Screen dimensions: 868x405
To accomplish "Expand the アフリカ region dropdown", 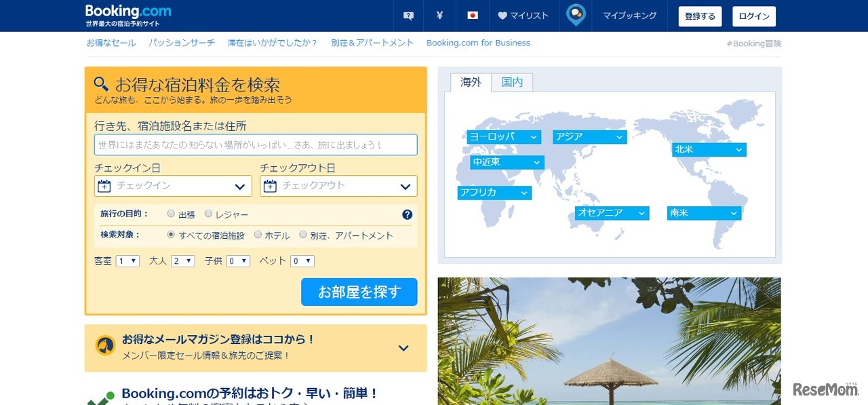I will coord(494,193).
